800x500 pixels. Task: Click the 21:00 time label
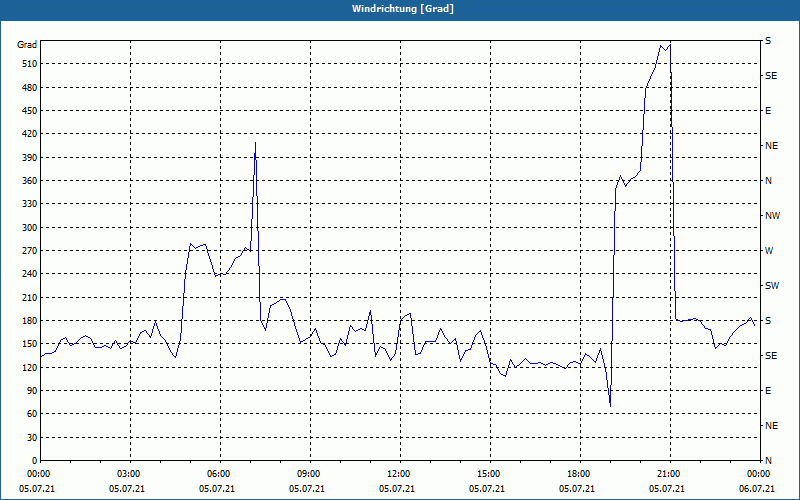tap(666, 474)
